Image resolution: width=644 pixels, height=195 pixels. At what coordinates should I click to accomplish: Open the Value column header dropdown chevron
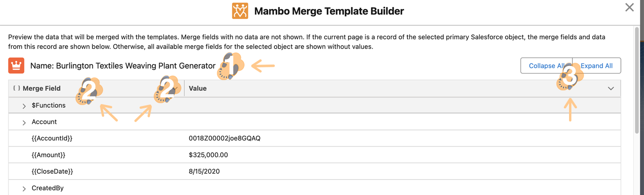[x=611, y=89]
